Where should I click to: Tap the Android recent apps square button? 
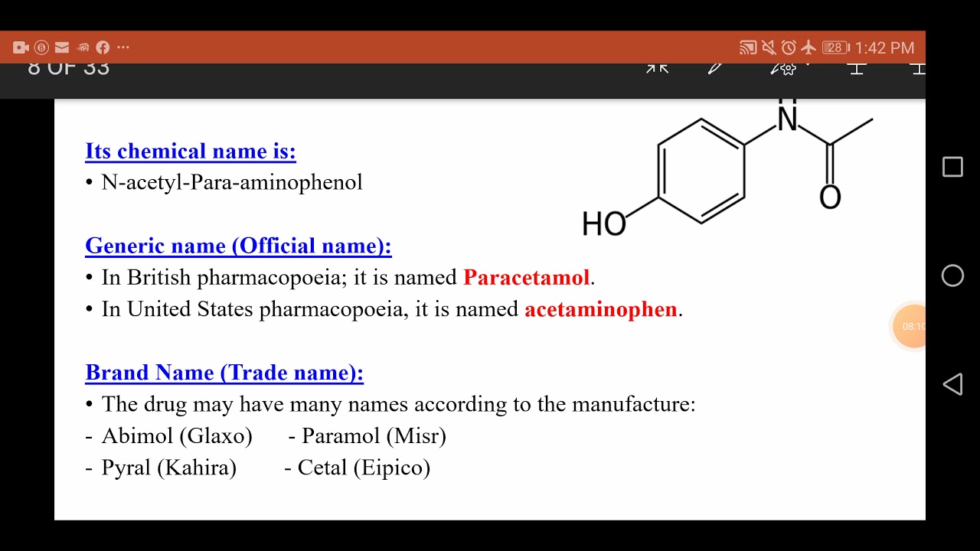(952, 167)
